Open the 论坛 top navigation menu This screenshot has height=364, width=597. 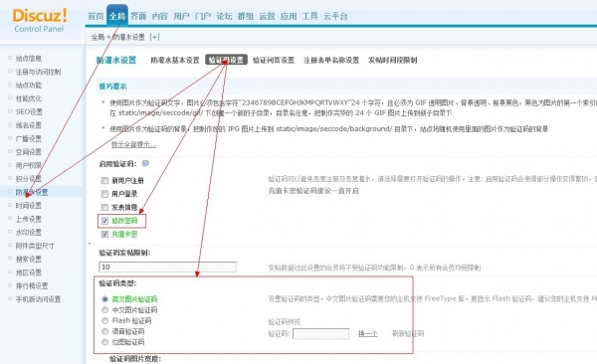pyautogui.click(x=224, y=16)
